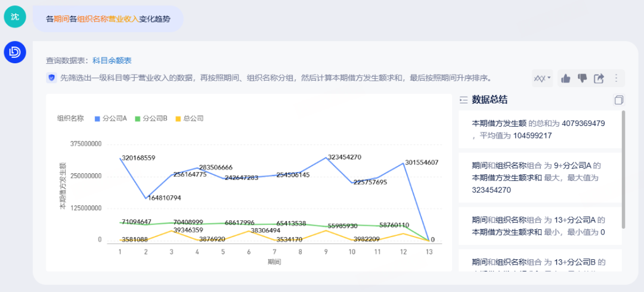644x292 pixels.
Task: Click the user avatar 沈
Action: [15, 17]
